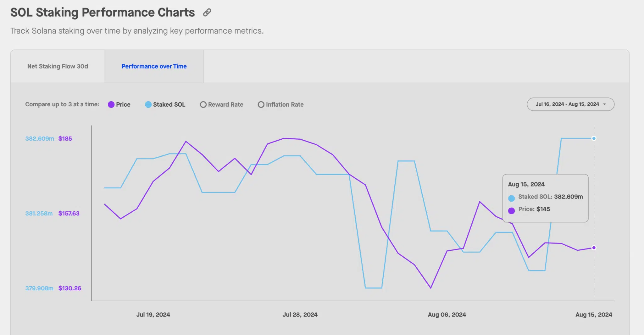
Task: Open the Jul 16 – Aug 15 date range dropdown
Action: (570, 104)
